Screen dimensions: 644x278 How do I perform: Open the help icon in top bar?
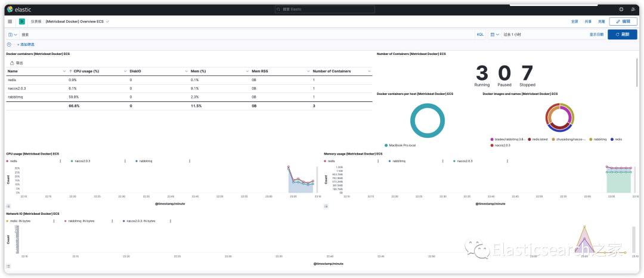(x=621, y=9)
